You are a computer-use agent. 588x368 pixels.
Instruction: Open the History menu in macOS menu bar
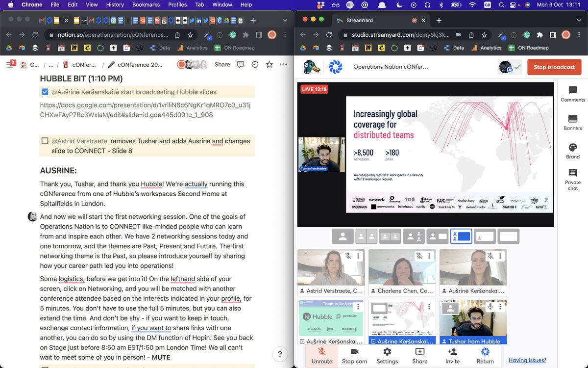(115, 4)
